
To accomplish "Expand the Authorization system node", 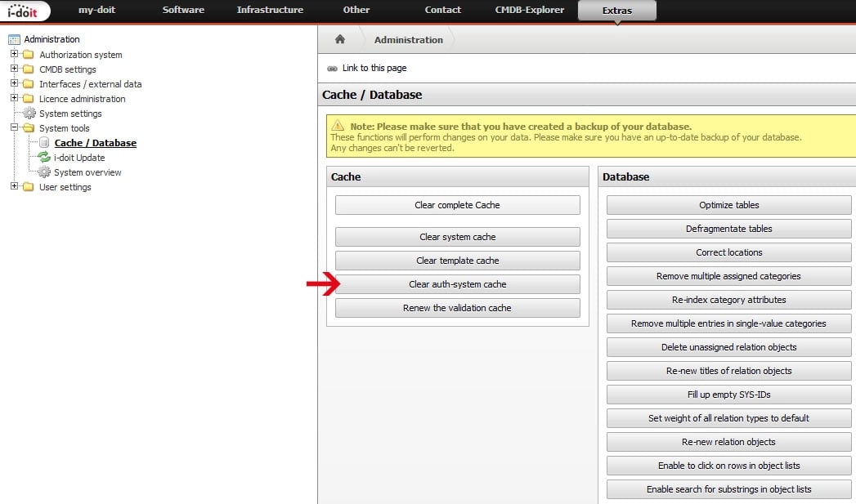I will [14, 54].
